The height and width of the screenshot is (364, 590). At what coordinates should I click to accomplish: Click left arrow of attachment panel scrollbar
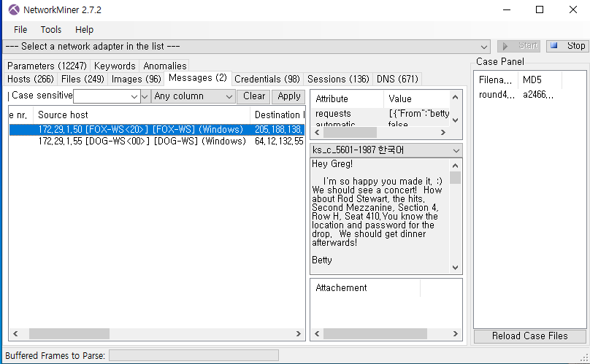click(x=317, y=333)
